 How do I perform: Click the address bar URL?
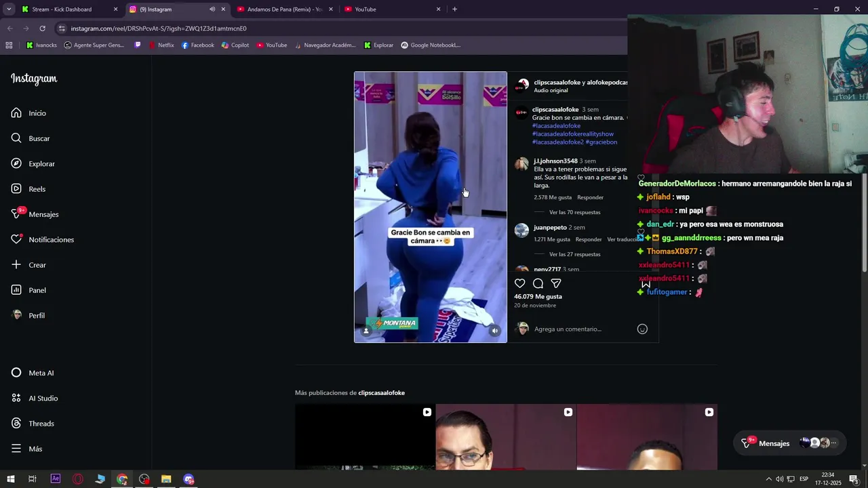click(159, 28)
